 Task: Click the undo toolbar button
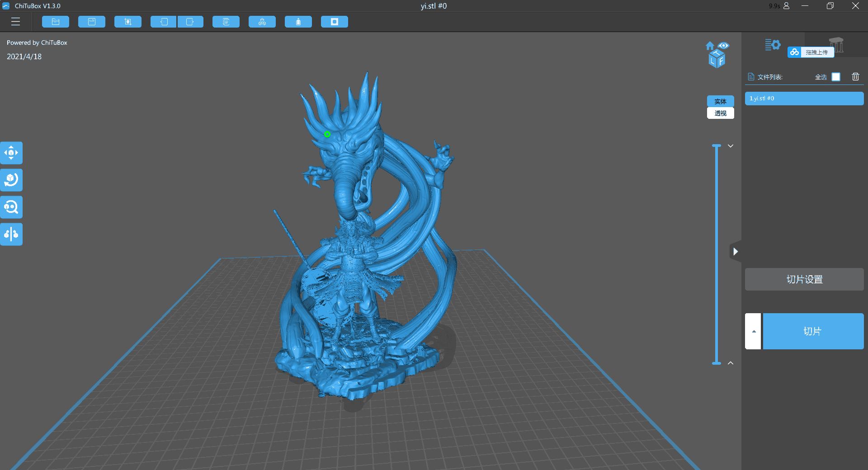(163, 22)
